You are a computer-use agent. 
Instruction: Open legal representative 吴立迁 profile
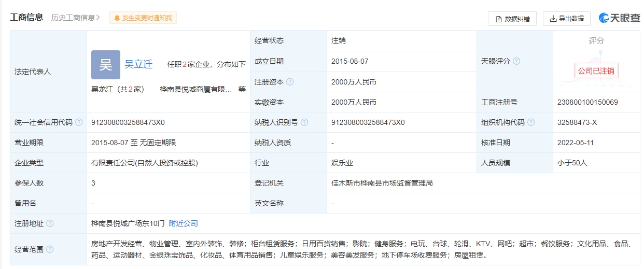coord(138,64)
